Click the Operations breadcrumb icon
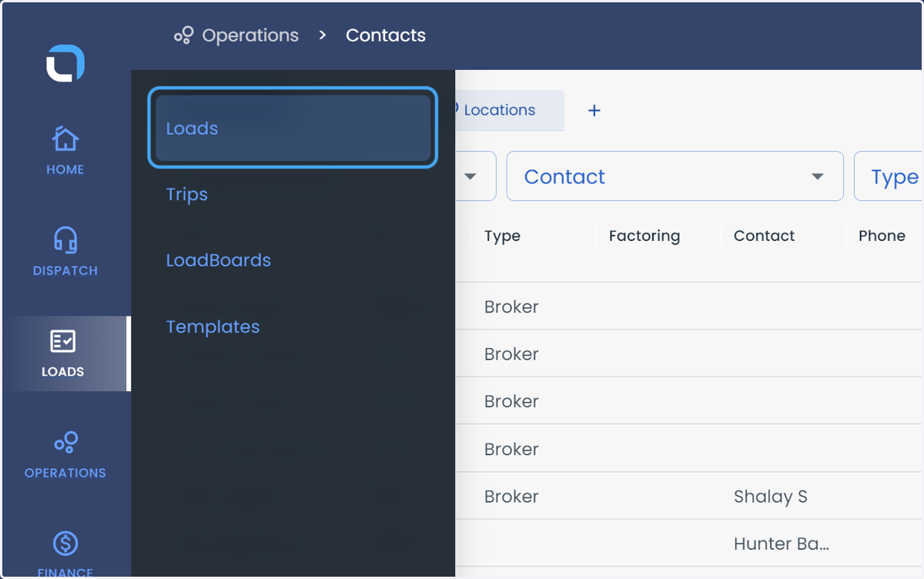Viewport: 924px width, 579px height. 183,35
